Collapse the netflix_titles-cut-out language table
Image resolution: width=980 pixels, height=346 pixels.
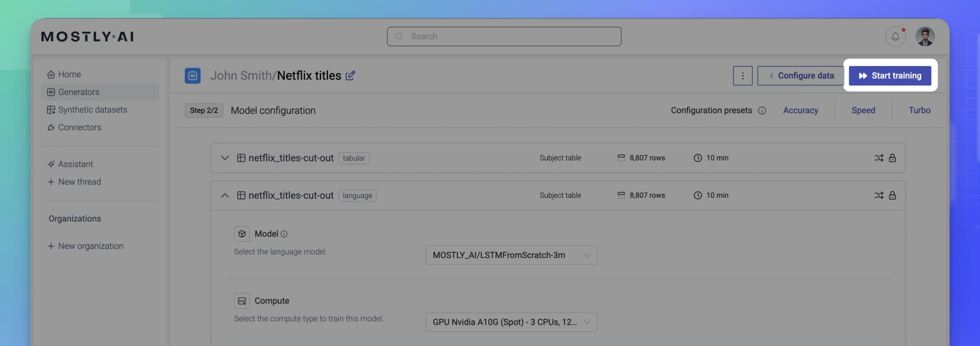tap(225, 195)
